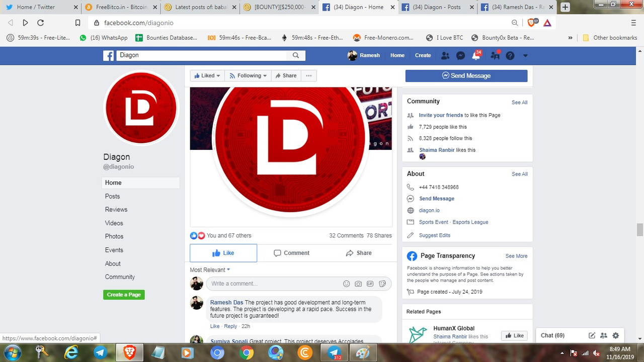Open Notifications bell with 34 badge

pos(476,55)
